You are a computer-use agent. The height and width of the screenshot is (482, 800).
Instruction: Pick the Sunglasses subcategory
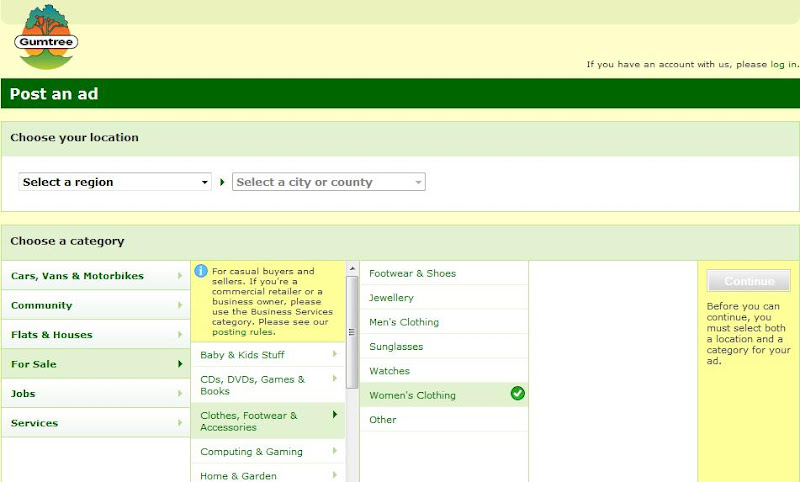[444, 346]
